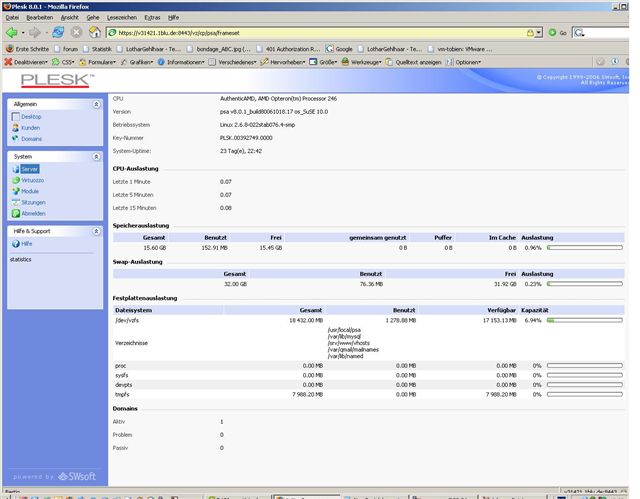640x499 pixels.
Task: Click the Key-Nummer value PLSK.00392749.0000
Action: tap(246, 138)
